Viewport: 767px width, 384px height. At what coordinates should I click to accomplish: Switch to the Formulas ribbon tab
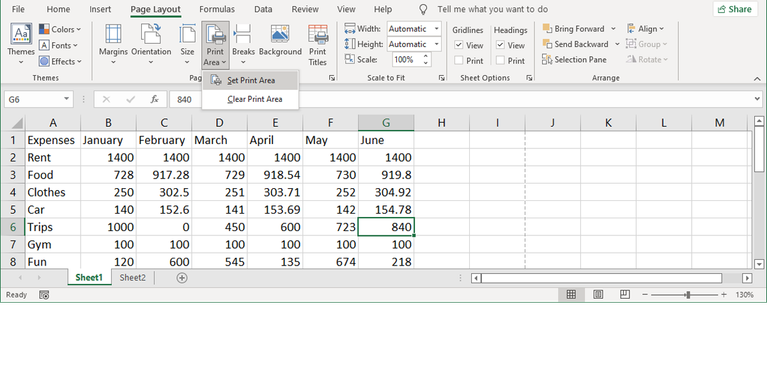217,9
